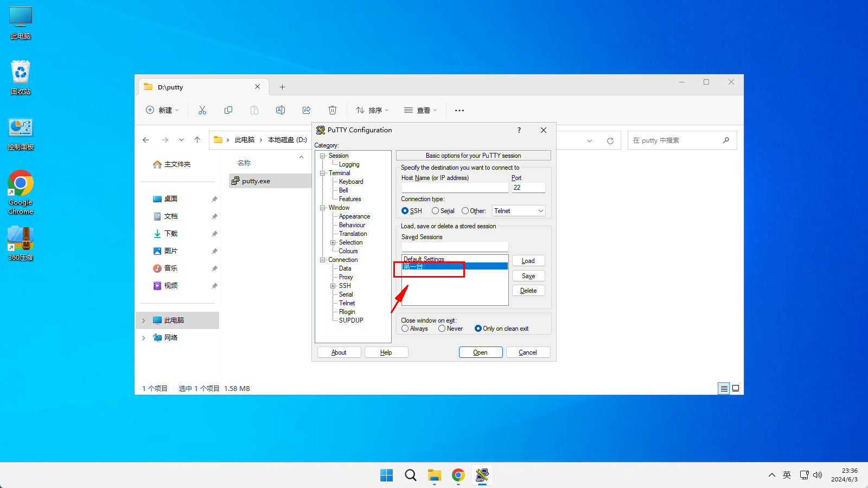Viewport: 868px width, 488px height.
Task: Open the Telnet protocol dropdown
Action: coord(519,211)
